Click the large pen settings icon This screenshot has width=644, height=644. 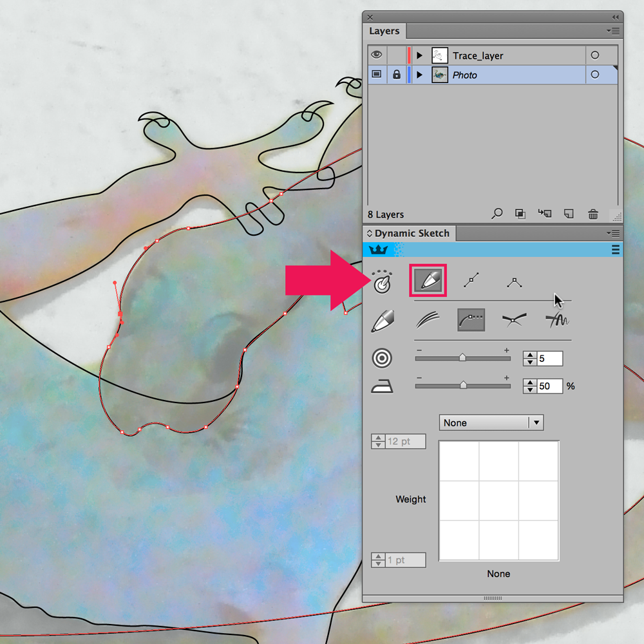pos(383,321)
